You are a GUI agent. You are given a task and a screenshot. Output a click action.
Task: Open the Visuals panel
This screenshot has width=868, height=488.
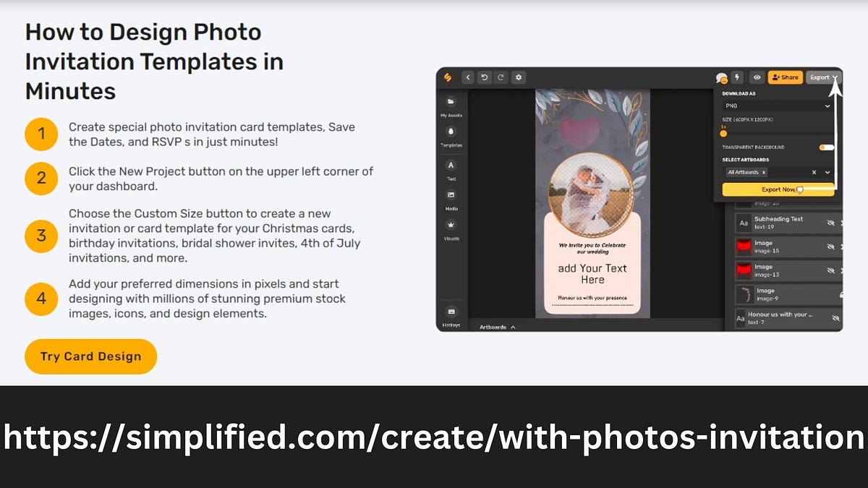451,229
